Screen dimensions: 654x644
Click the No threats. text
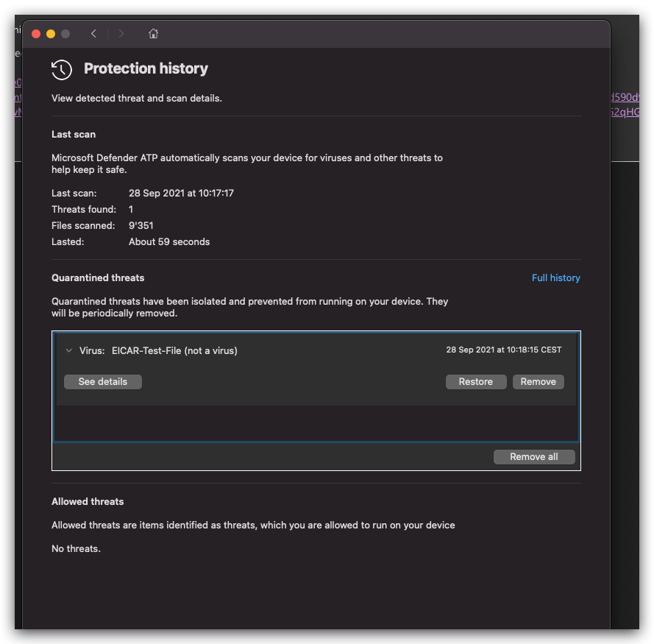pyautogui.click(x=76, y=549)
